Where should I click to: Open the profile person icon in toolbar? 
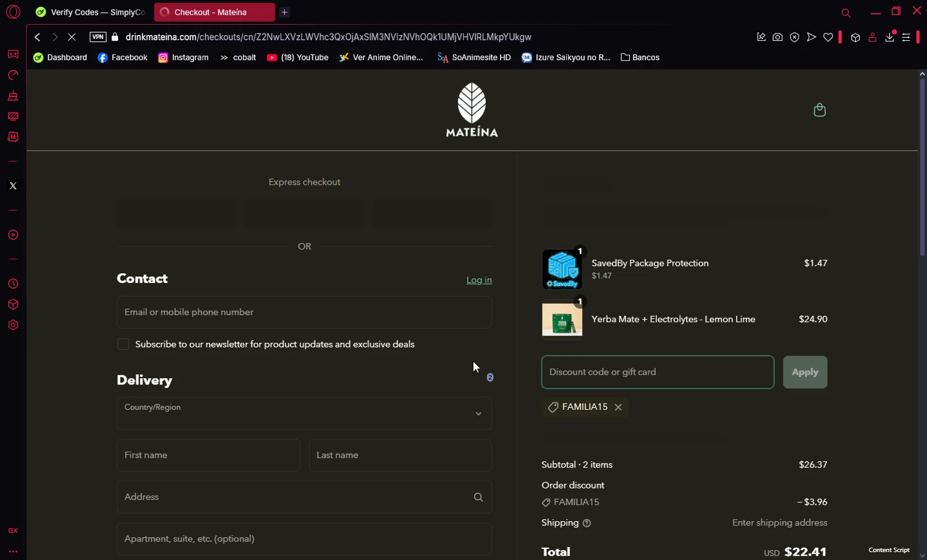[873, 37]
